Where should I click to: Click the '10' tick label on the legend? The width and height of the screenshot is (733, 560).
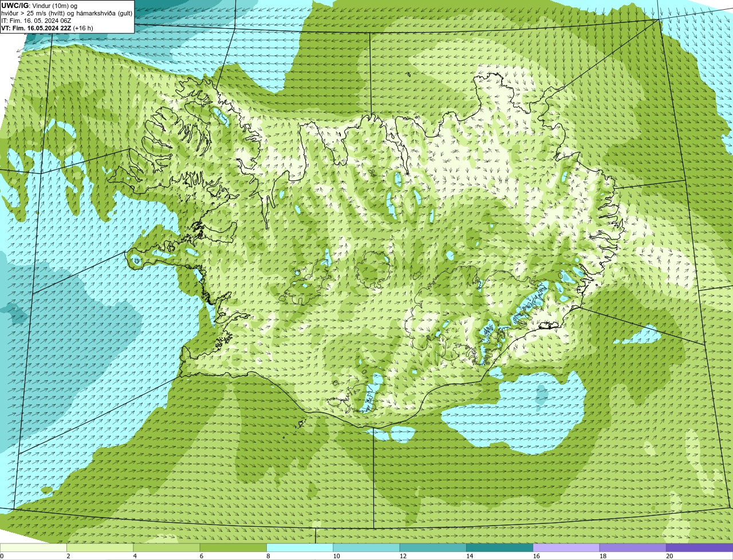(336, 556)
